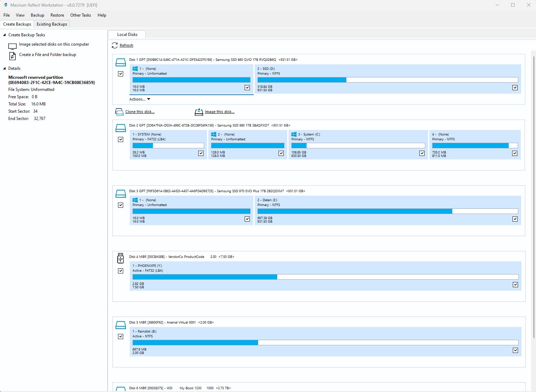This screenshot has height=392, width=536.
Task: Click the circular arrows Refresh icon
Action: 115,45
